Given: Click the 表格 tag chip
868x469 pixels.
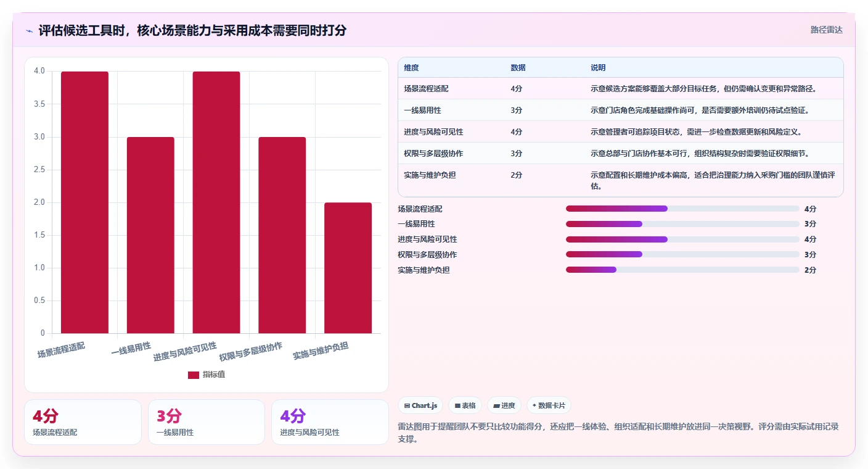Looking at the screenshot, I should point(465,405).
